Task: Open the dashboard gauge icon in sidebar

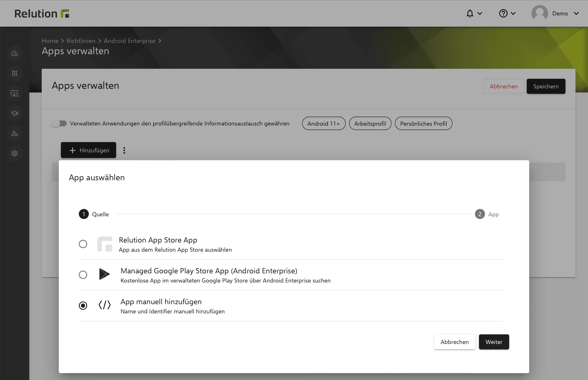Action: (15, 53)
